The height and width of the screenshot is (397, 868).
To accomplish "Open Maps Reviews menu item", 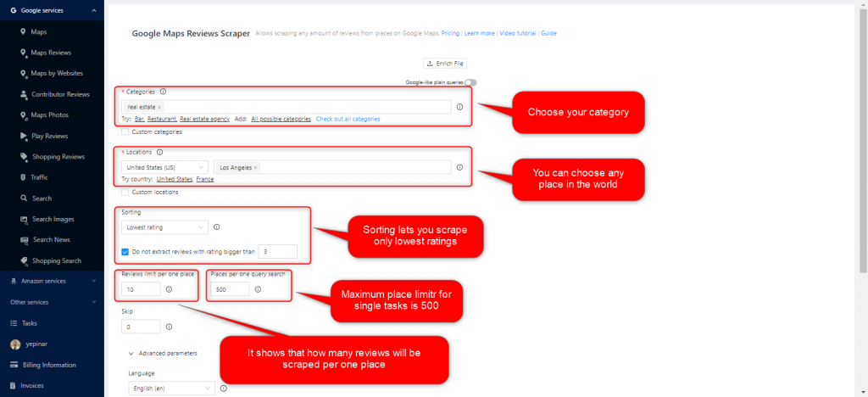I will pos(51,53).
